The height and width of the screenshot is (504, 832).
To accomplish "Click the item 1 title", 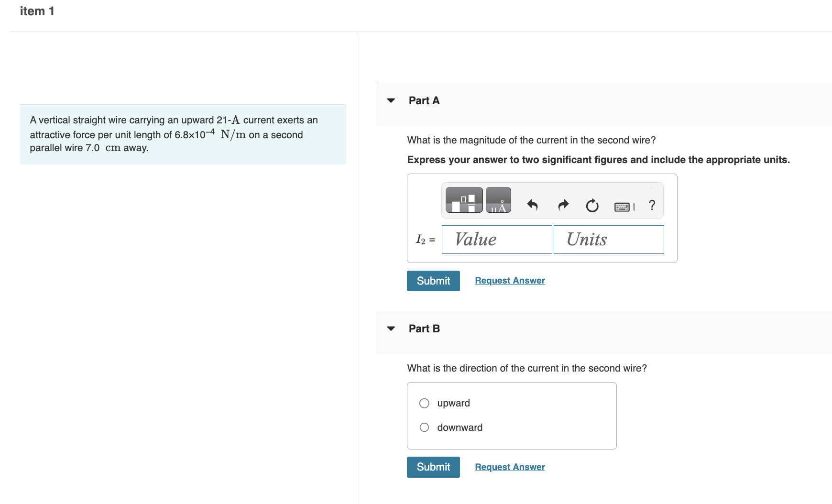I will [37, 11].
